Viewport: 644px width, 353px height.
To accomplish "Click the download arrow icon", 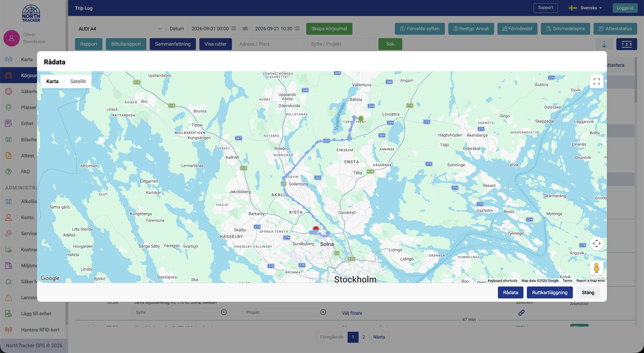I will pos(604,44).
